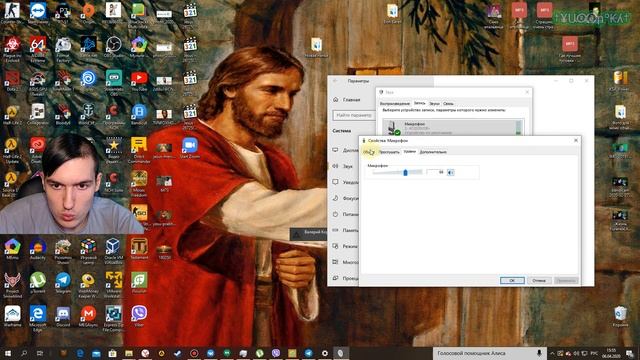Select Микрофон device in recording list

coord(453,127)
